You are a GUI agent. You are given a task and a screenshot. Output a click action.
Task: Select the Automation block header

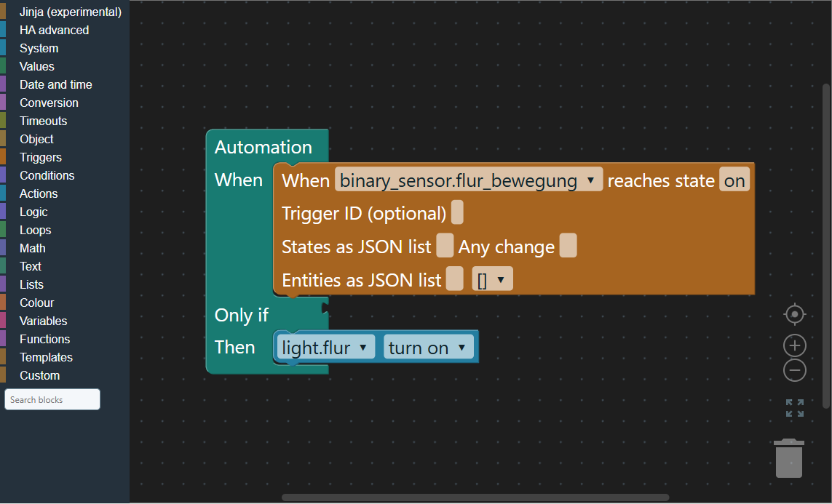click(264, 147)
